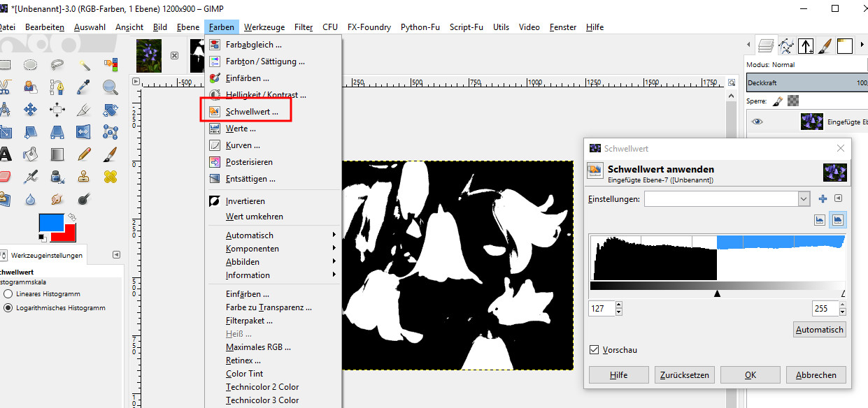Choose Invertieren from Farben menu
Image resolution: width=868 pixels, height=408 pixels.
(273, 201)
